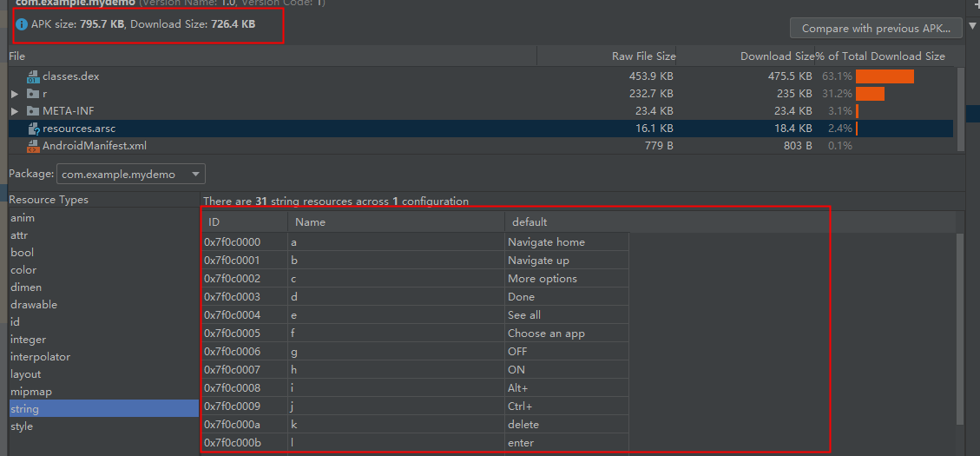Select the color resource type

tap(23, 270)
